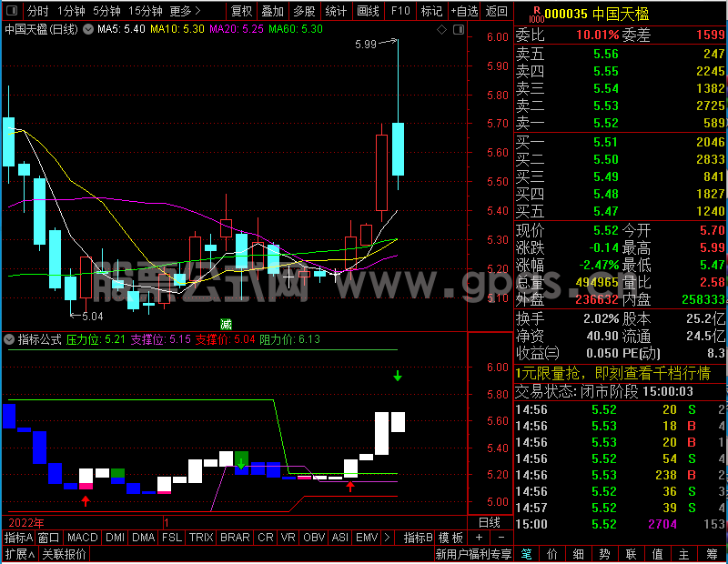728x564 pixels.
Task: Open the round dropdown icon next to 中国天楹(日线)
Action: point(87,29)
